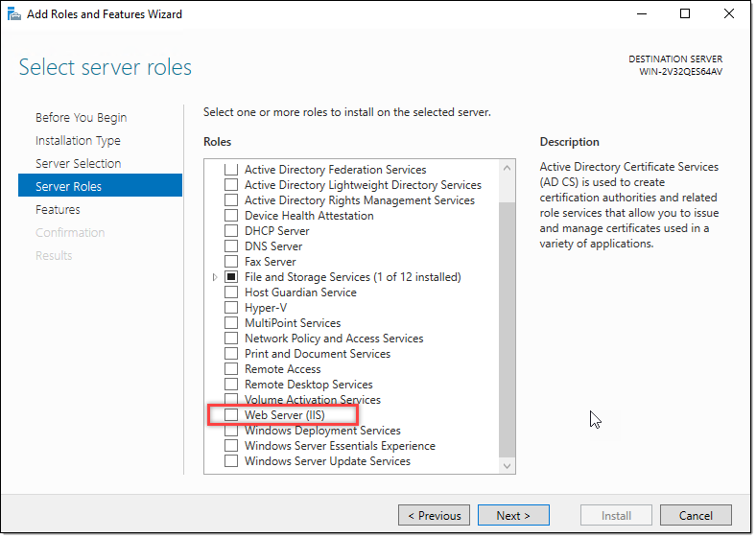Go to Before You Begin step
This screenshot has height=538, width=756.
click(81, 117)
